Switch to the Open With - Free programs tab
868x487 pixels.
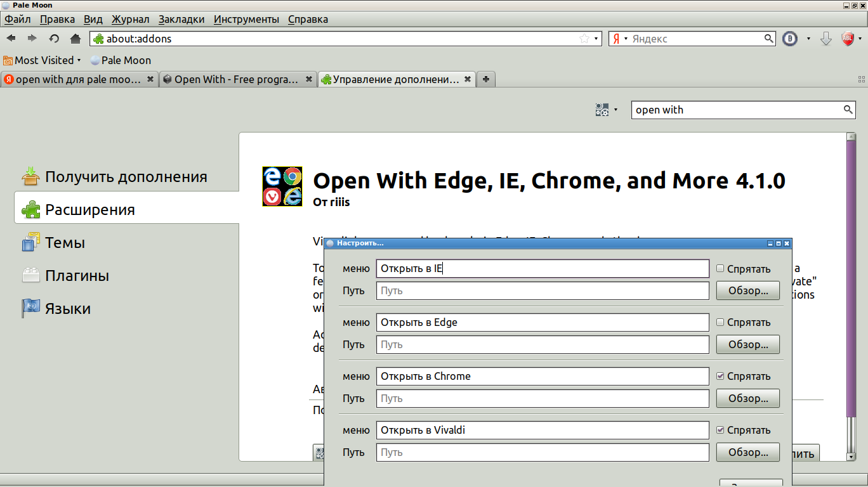[x=236, y=79]
